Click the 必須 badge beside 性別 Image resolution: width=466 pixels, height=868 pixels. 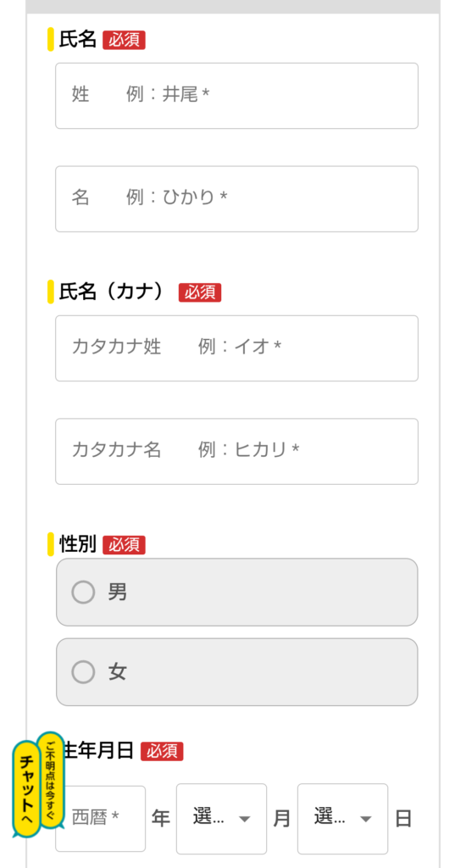[124, 545]
